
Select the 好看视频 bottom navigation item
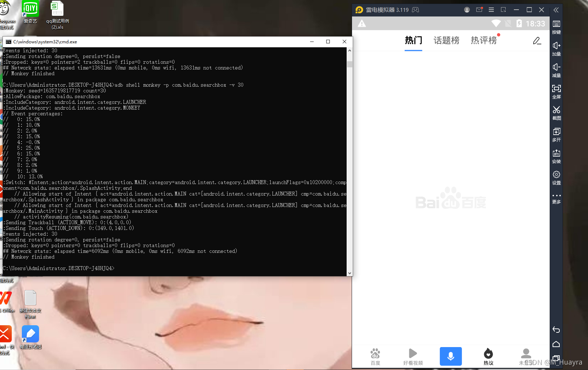412,356
